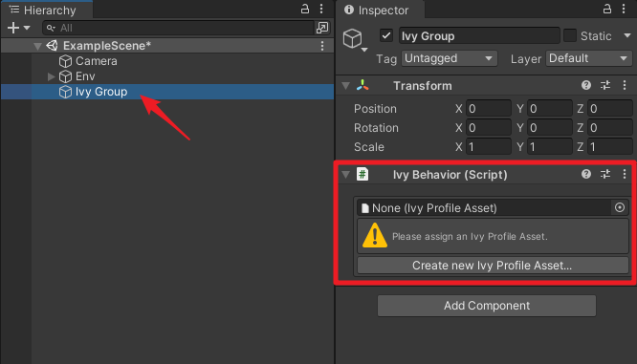Toggle the Ivy Group active checkbox

[386, 35]
